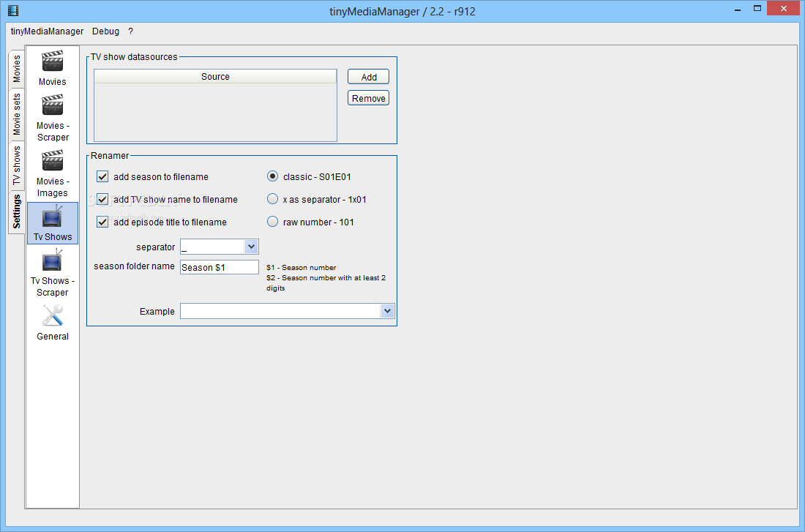Maximize the tinyMediaManager window

pyautogui.click(x=757, y=8)
